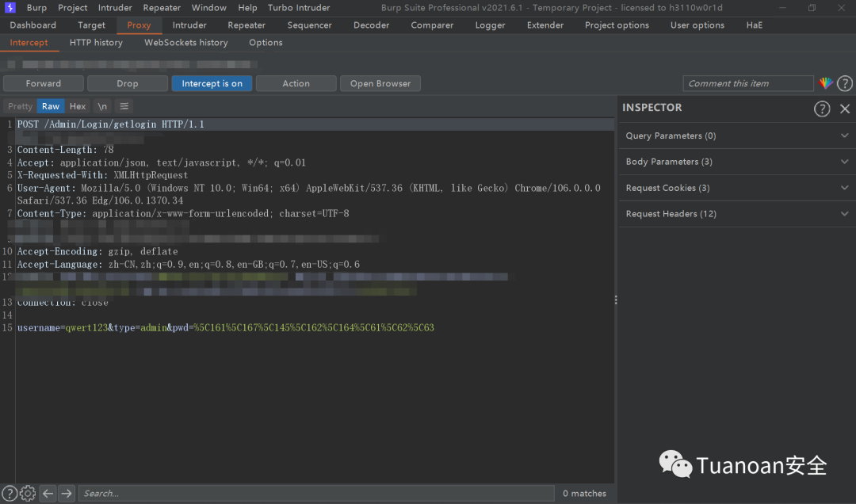The height and width of the screenshot is (504, 856).
Task: Open the Inspector help icon
Action: pyautogui.click(x=822, y=108)
